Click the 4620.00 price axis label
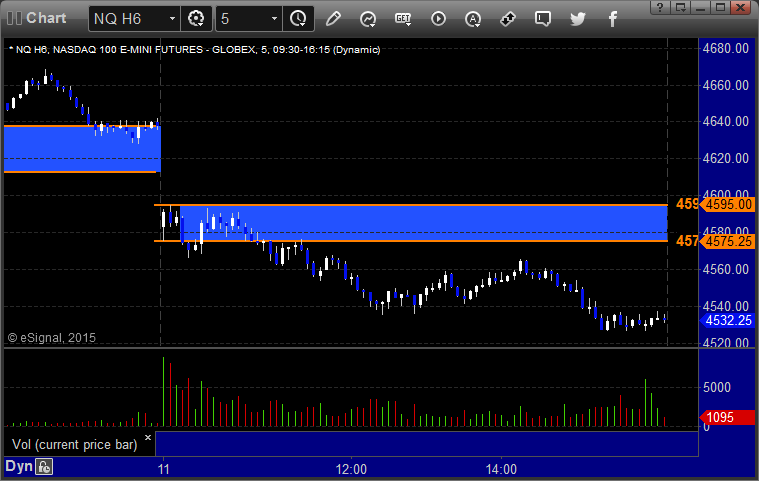The image size is (759, 481). 726,158
